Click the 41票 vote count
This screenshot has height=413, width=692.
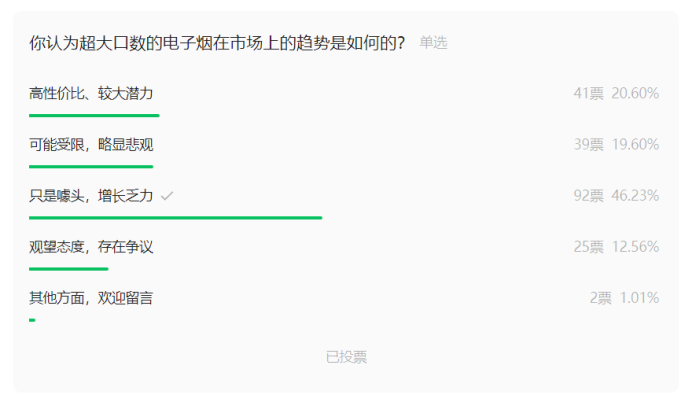(588, 93)
